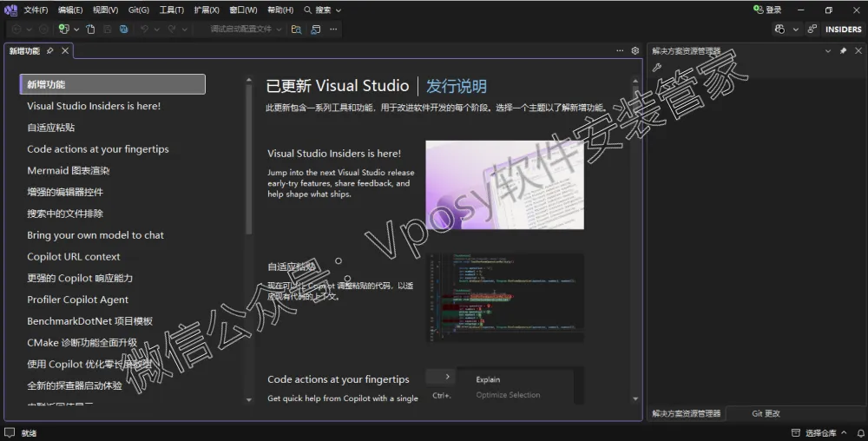Click the open file toolbar icon
The width and height of the screenshot is (868, 441).
coord(91,30)
